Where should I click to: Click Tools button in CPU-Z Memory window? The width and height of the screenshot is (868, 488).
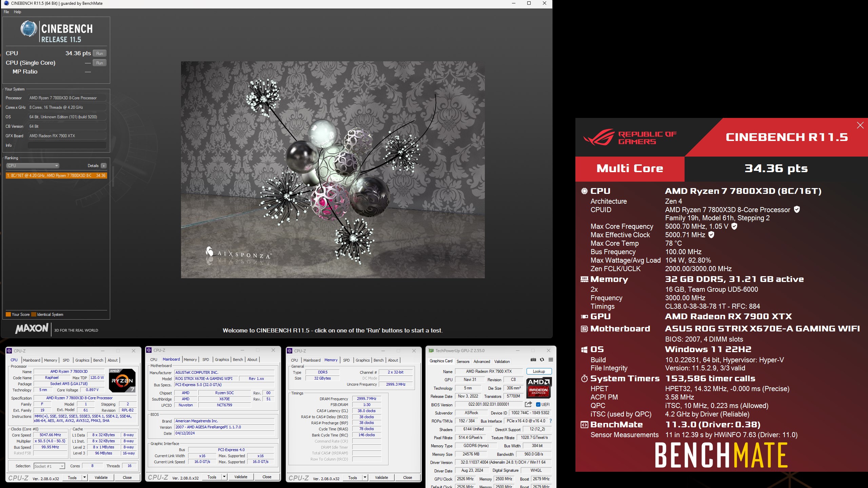(353, 477)
